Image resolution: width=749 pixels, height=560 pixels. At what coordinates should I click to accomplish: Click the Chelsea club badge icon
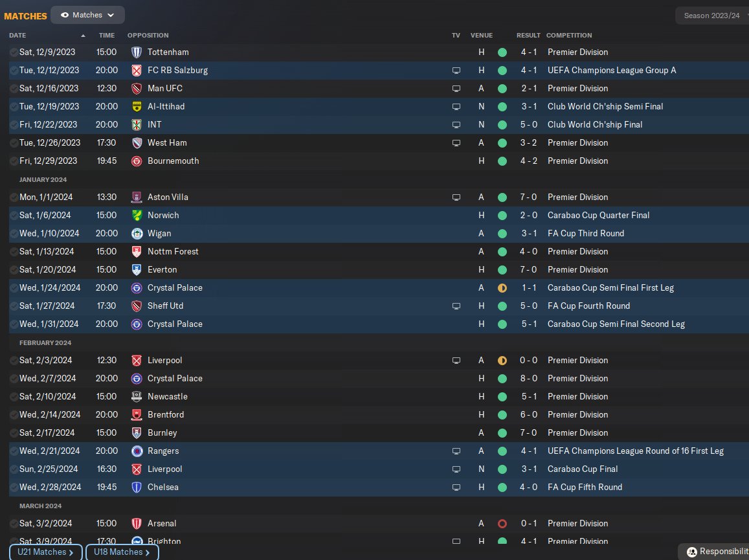click(137, 487)
